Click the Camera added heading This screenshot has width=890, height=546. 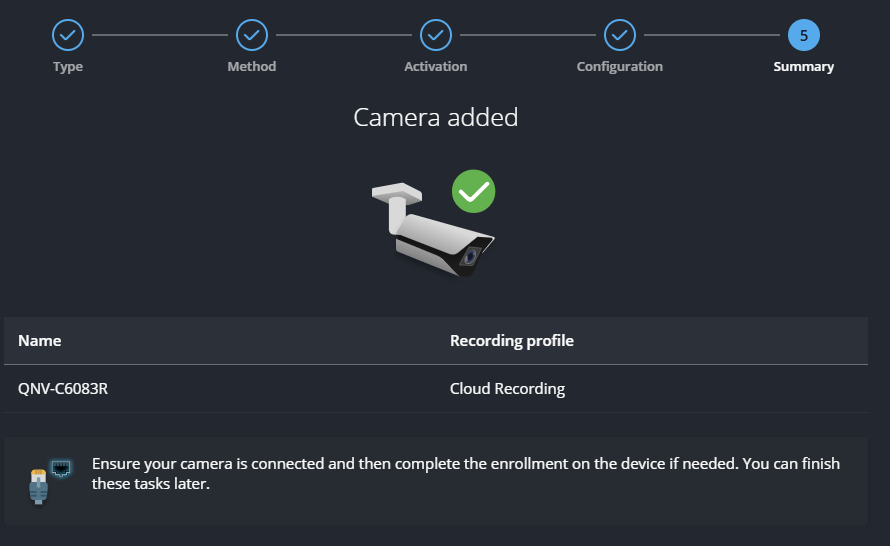(436, 117)
